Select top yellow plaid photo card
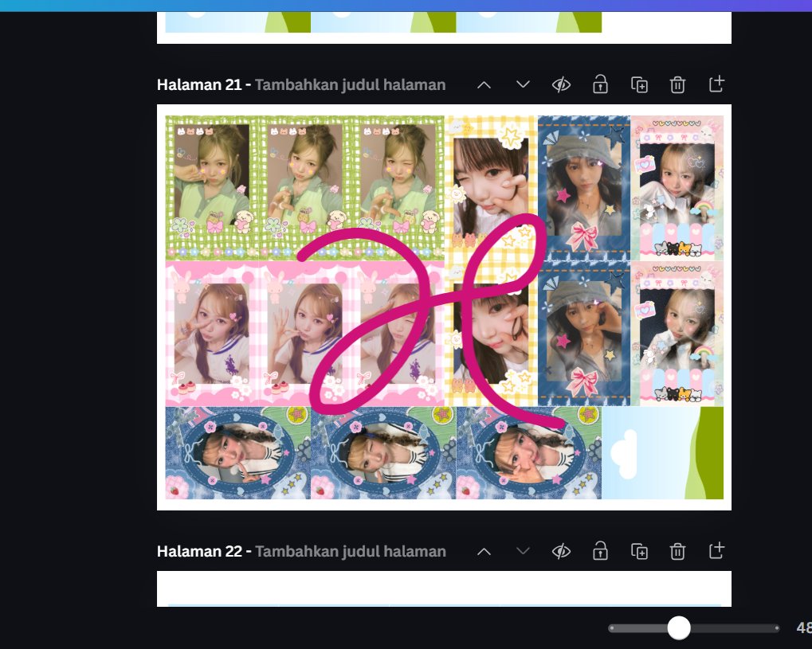The width and height of the screenshot is (812, 649). coord(491,189)
